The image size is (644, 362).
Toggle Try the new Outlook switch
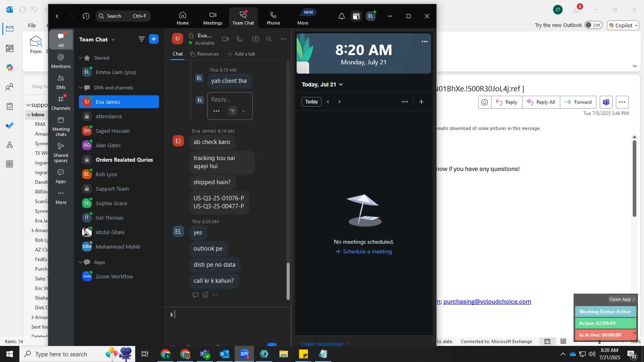pos(593,25)
